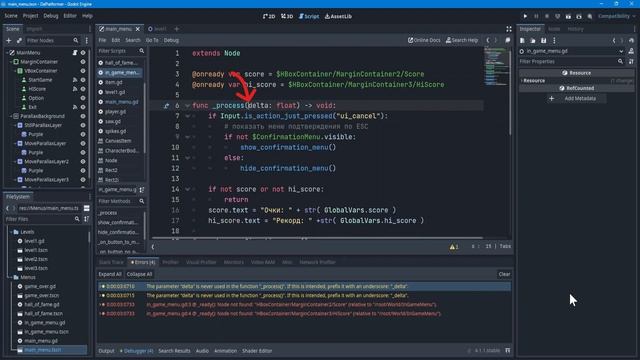
Task: Toggle scripts panel with the left chevron
Action: [153, 247]
